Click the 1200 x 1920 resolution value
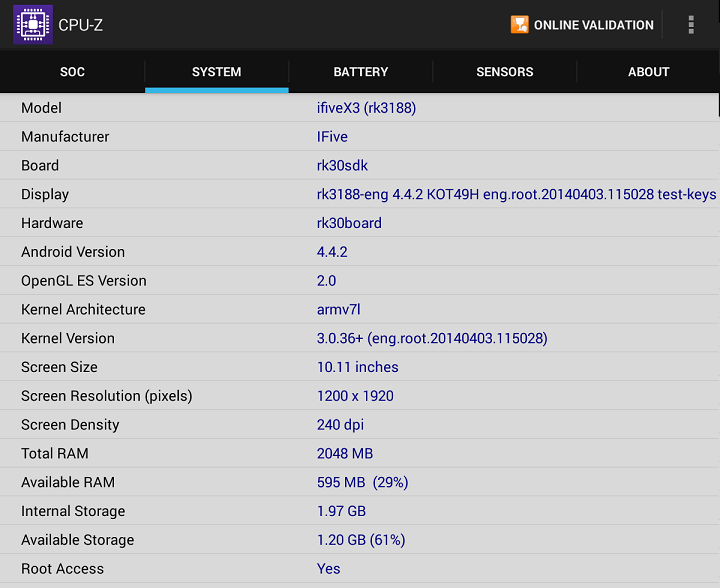The width and height of the screenshot is (720, 588). [355, 396]
